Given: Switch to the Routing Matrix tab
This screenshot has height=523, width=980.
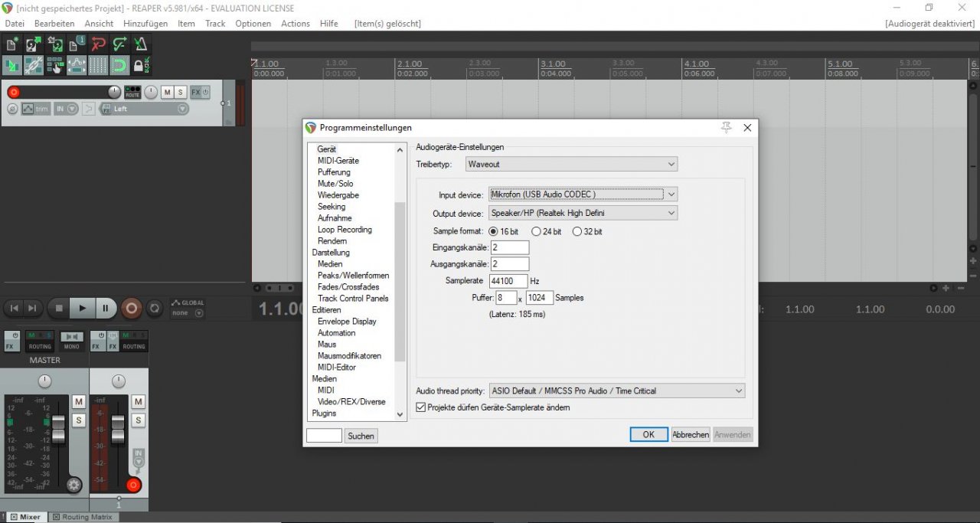Looking at the screenshot, I should [x=83, y=517].
